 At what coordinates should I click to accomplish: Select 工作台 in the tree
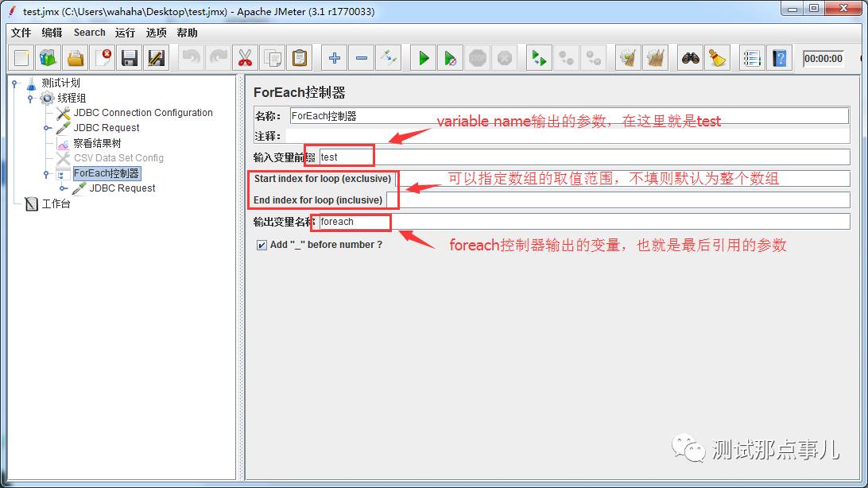pyautogui.click(x=56, y=203)
